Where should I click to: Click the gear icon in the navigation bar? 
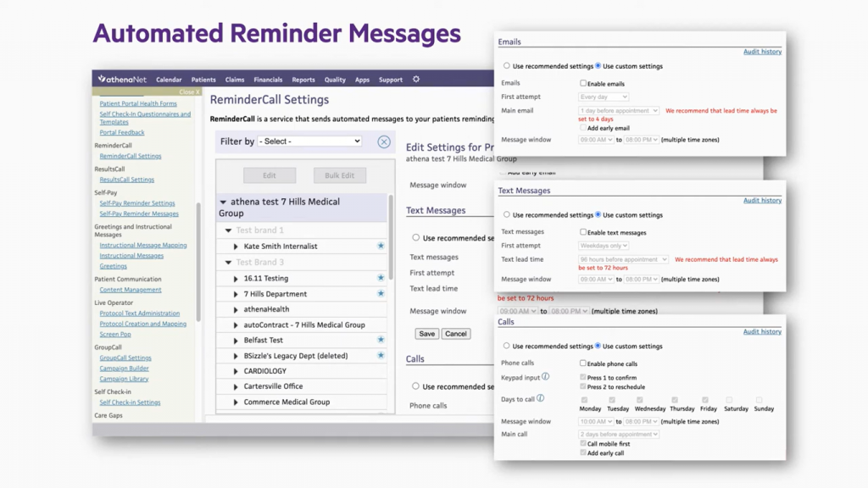click(x=416, y=79)
